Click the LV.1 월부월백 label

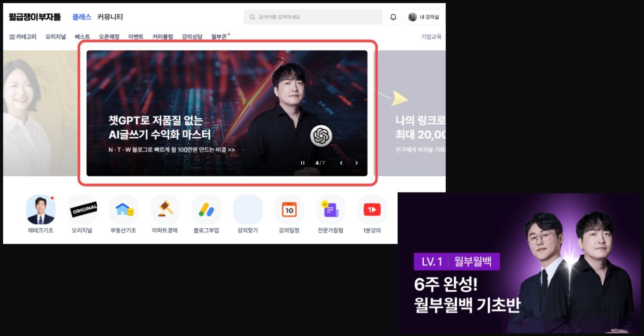click(457, 262)
